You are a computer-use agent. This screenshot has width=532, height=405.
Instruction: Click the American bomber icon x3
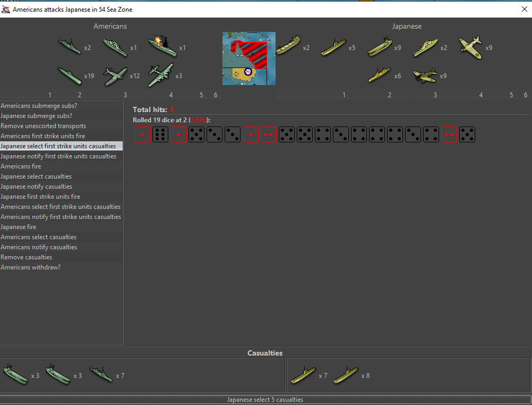click(x=161, y=75)
